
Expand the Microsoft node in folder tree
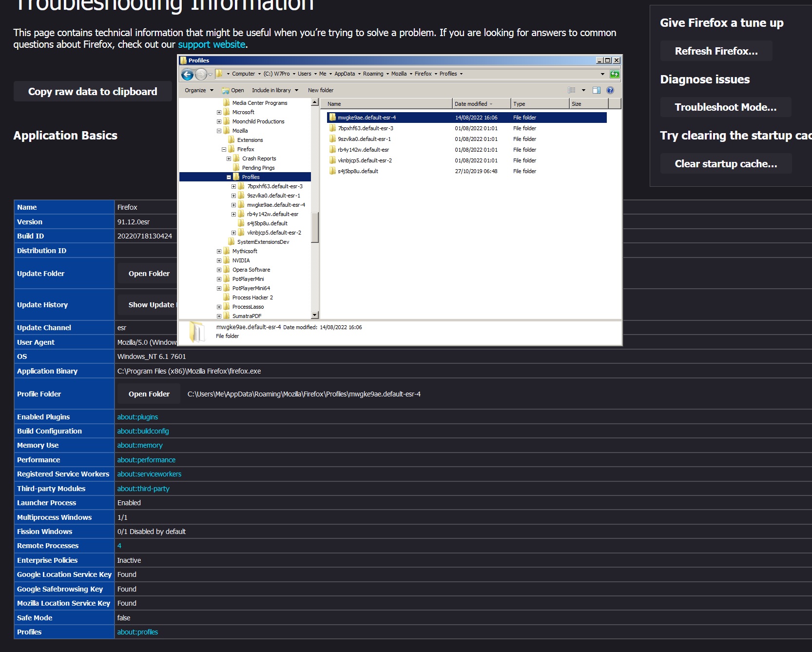[219, 112]
